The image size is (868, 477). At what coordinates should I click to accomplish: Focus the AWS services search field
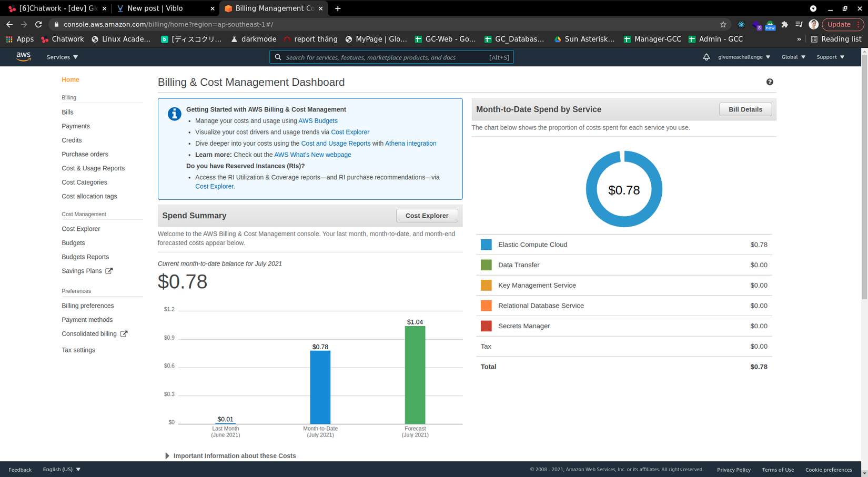tap(391, 57)
